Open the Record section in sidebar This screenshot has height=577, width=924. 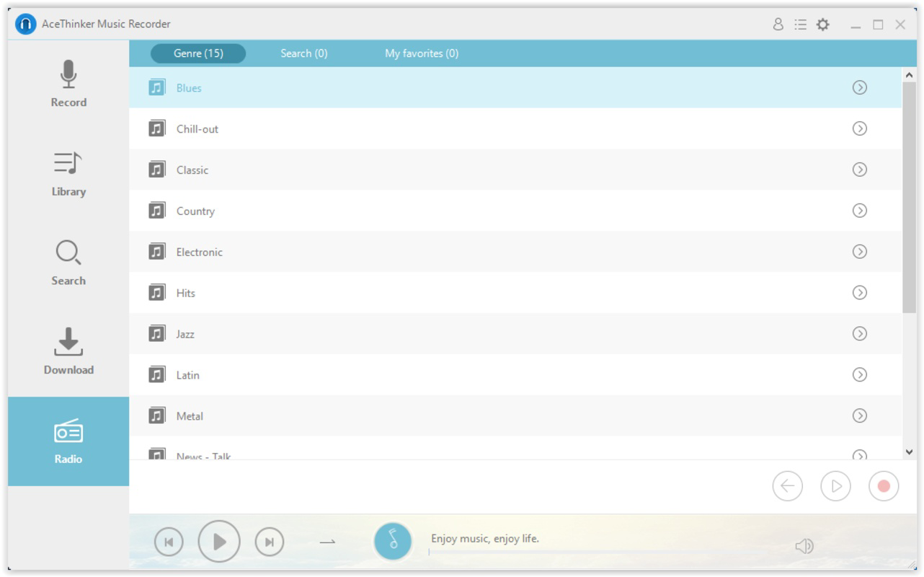(68, 84)
